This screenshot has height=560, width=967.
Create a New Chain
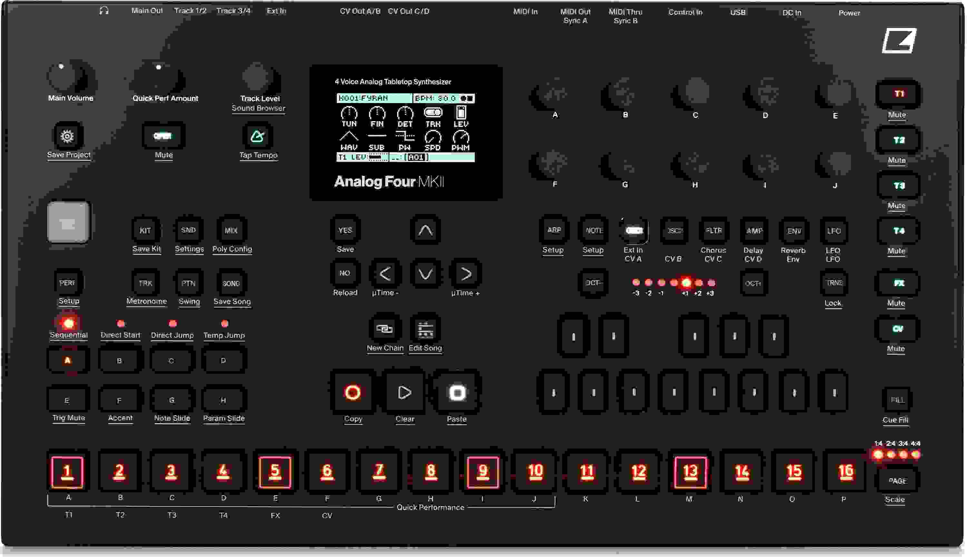pyautogui.click(x=385, y=329)
